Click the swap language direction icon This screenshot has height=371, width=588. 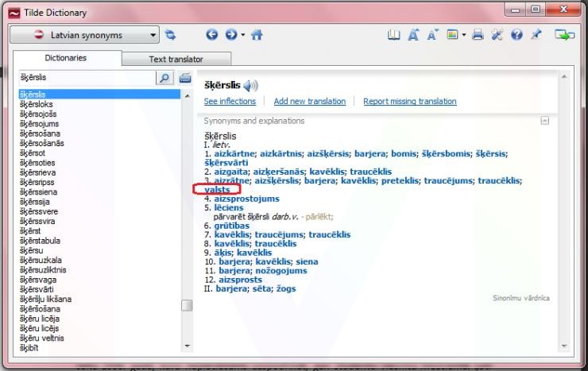coord(168,36)
